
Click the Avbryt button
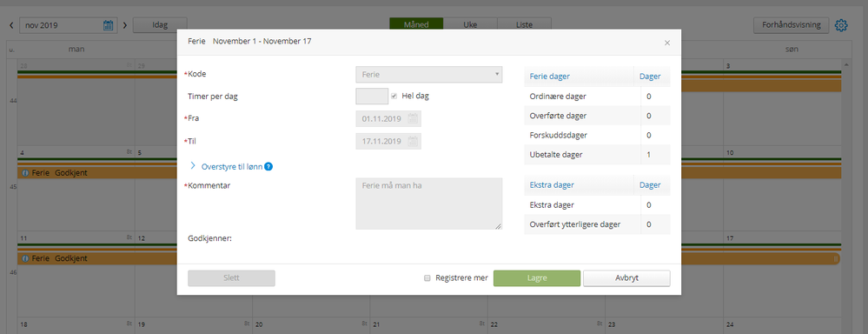click(626, 278)
